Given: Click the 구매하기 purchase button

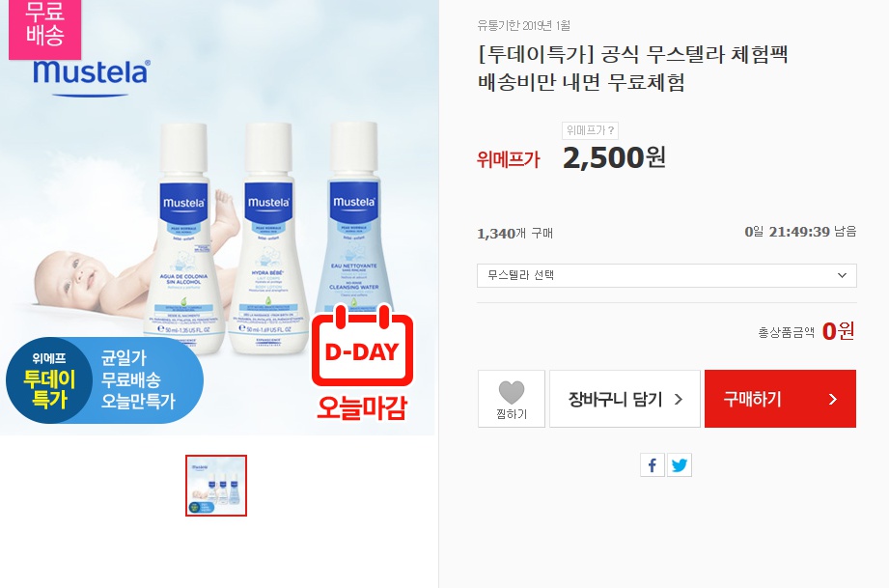Looking at the screenshot, I should tap(780, 399).
